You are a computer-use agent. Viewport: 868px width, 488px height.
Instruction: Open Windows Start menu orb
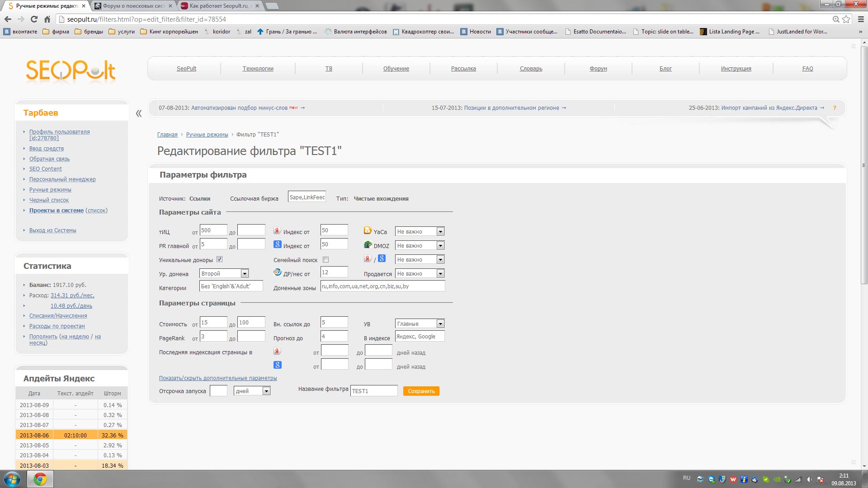point(12,479)
